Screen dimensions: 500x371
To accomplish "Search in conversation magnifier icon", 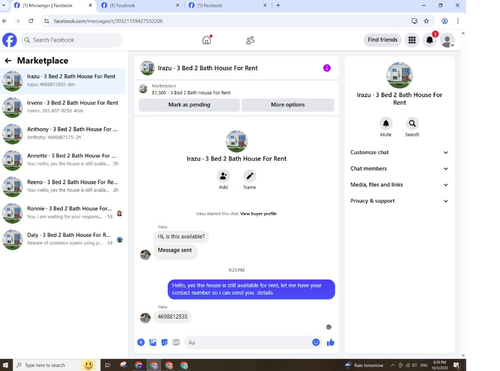I will pyautogui.click(x=412, y=123).
